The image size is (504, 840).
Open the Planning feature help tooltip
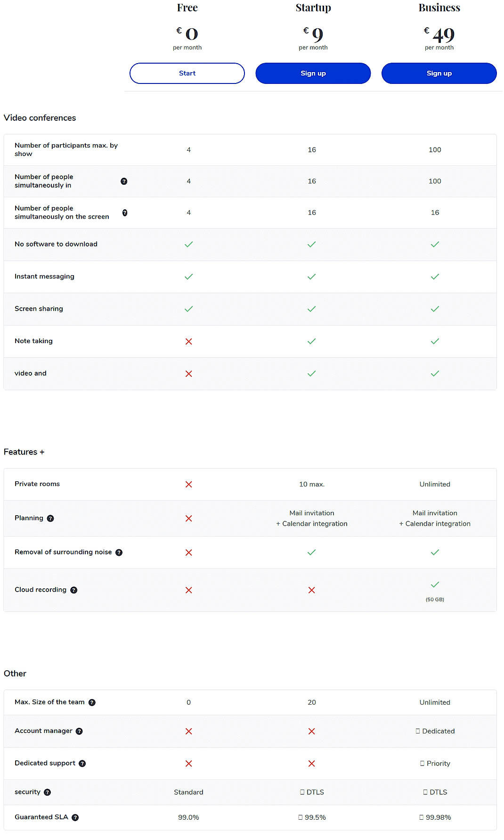(x=50, y=518)
